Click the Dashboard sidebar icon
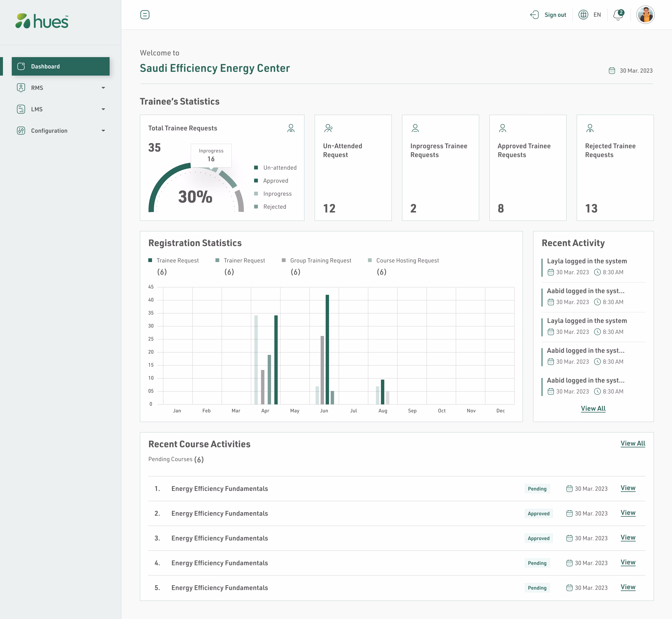Image resolution: width=672 pixels, height=619 pixels. pos(21,66)
